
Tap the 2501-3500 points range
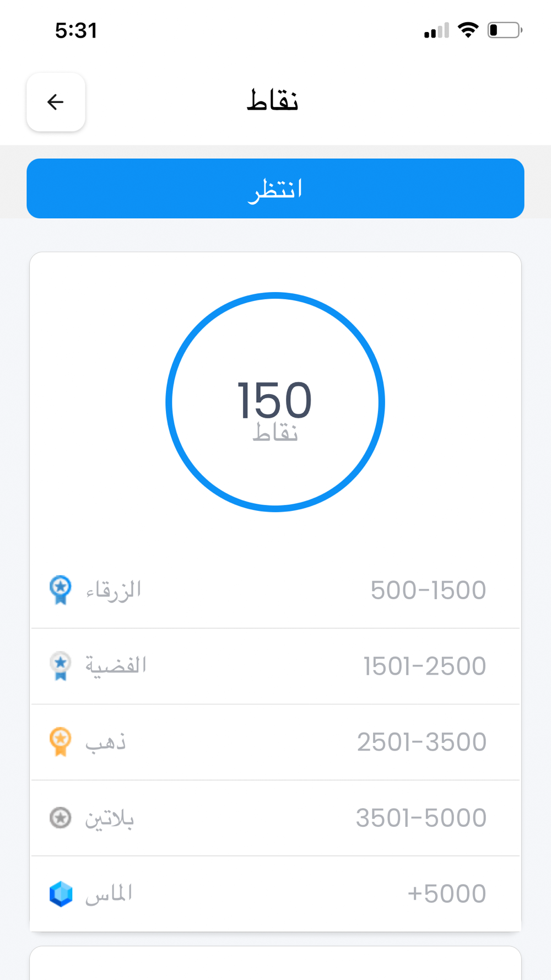pyautogui.click(x=422, y=742)
